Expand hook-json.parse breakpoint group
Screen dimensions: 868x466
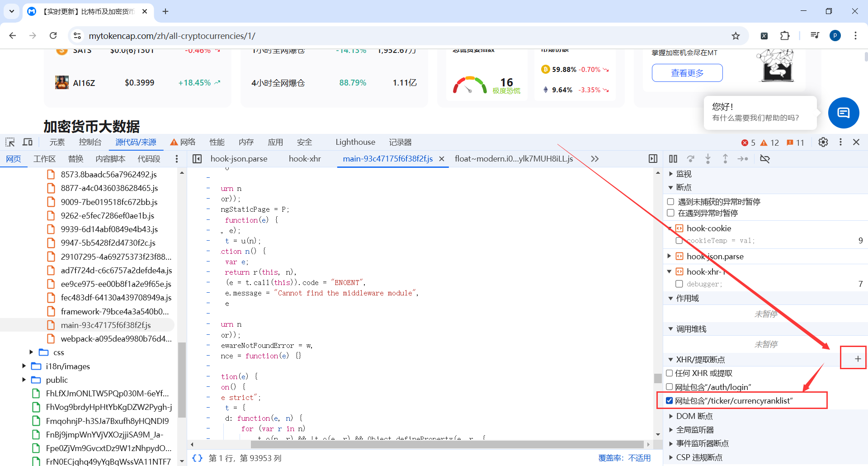coord(670,256)
